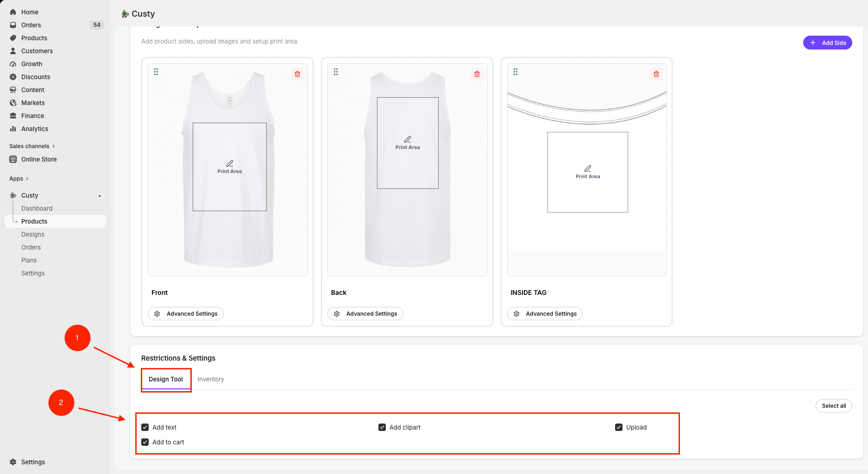Click the Back side trash icon
The height and width of the screenshot is (474, 868).
coord(477,74)
